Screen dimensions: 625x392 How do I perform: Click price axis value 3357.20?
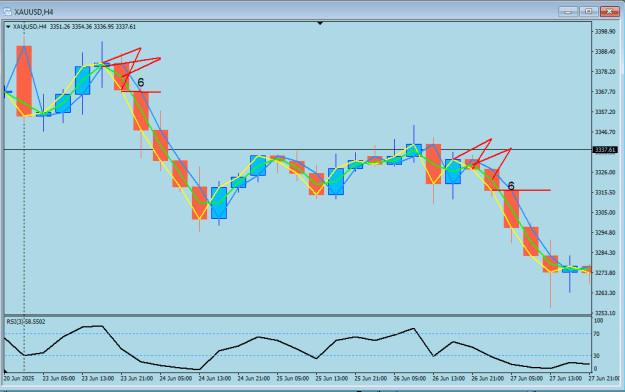pos(605,112)
